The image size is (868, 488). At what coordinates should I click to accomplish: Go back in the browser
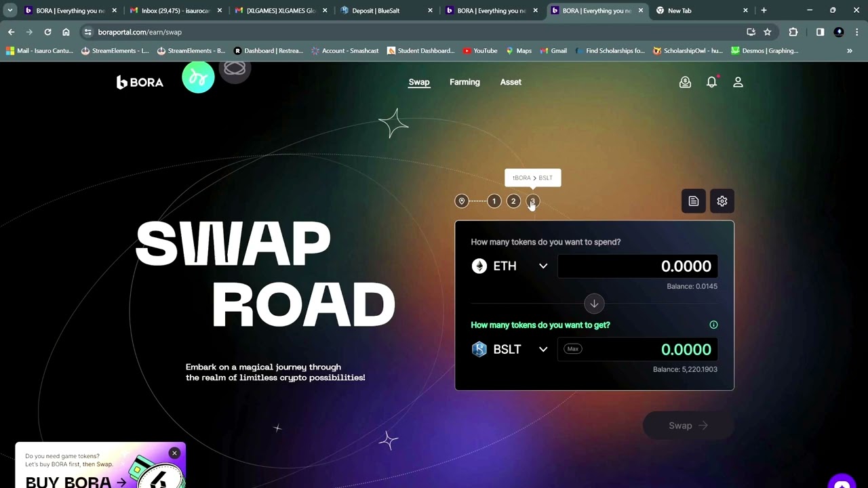(11, 32)
